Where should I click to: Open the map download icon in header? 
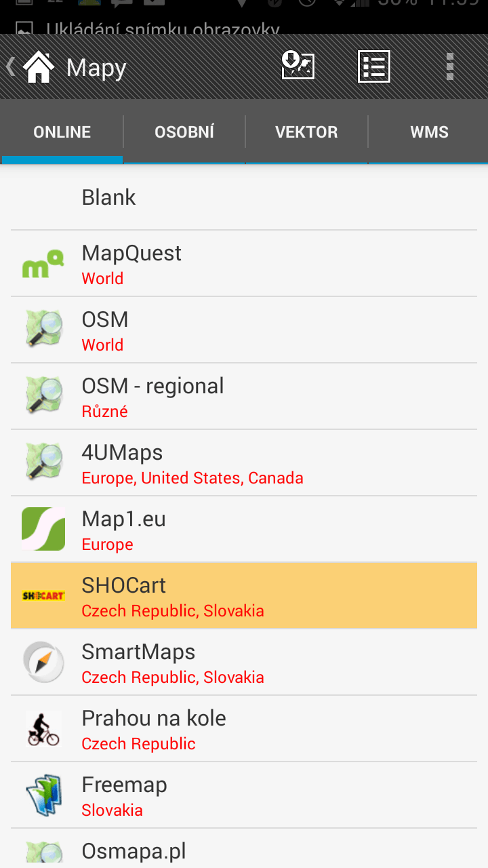coord(298,66)
